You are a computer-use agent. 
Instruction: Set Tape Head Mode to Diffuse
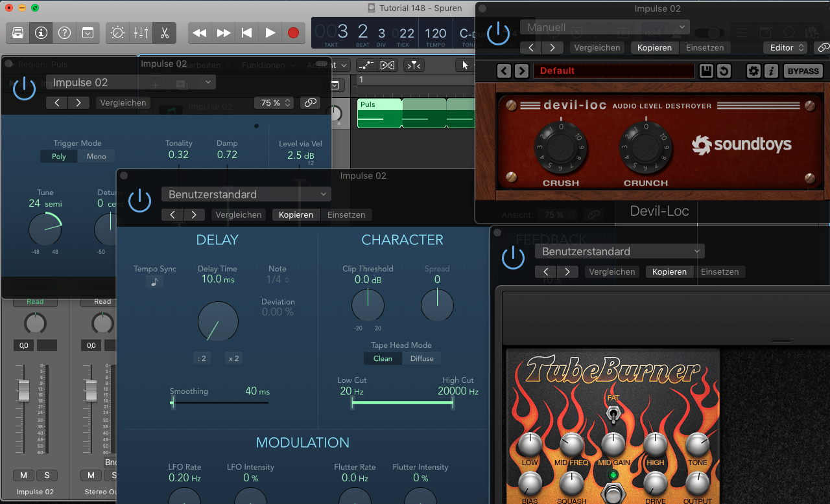coord(421,358)
